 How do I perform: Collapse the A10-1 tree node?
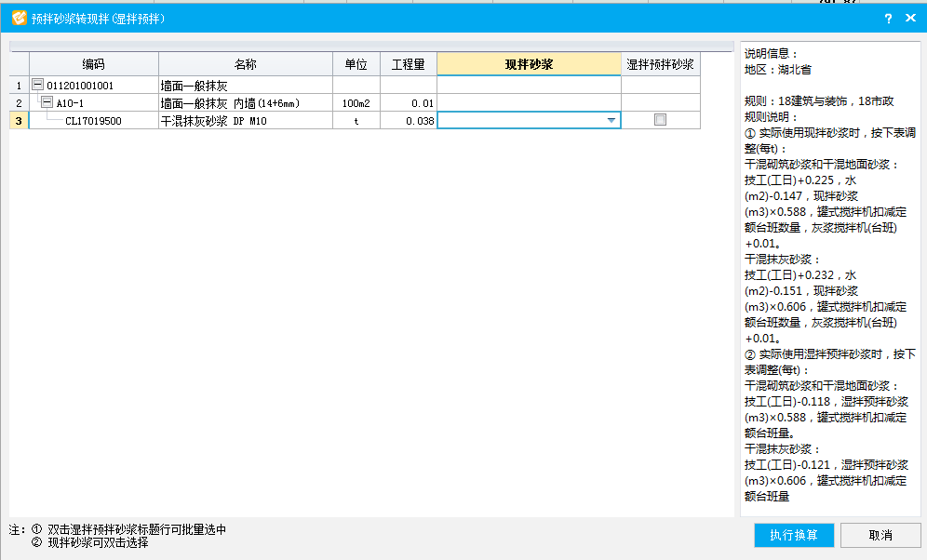point(47,102)
